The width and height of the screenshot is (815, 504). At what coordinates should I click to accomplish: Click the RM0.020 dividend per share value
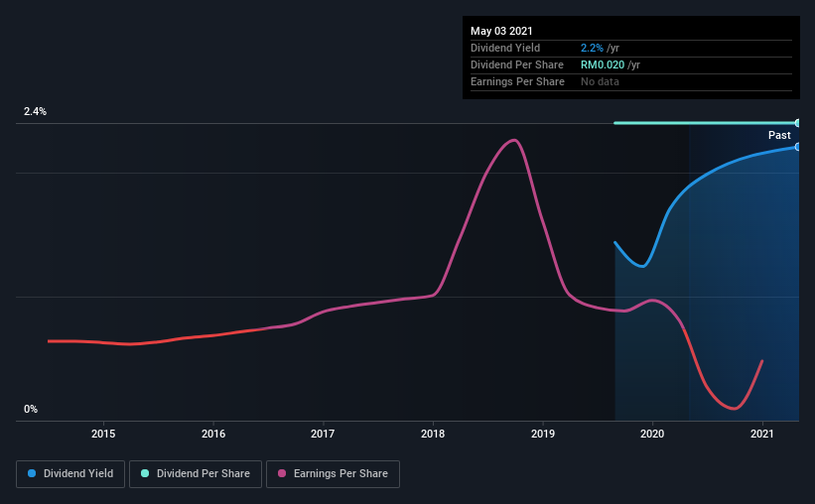point(605,64)
